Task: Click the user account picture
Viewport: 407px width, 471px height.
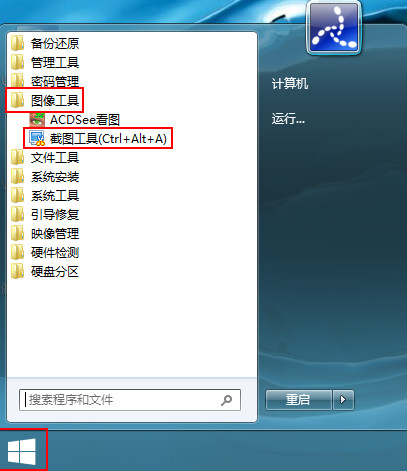Action: pos(334,27)
